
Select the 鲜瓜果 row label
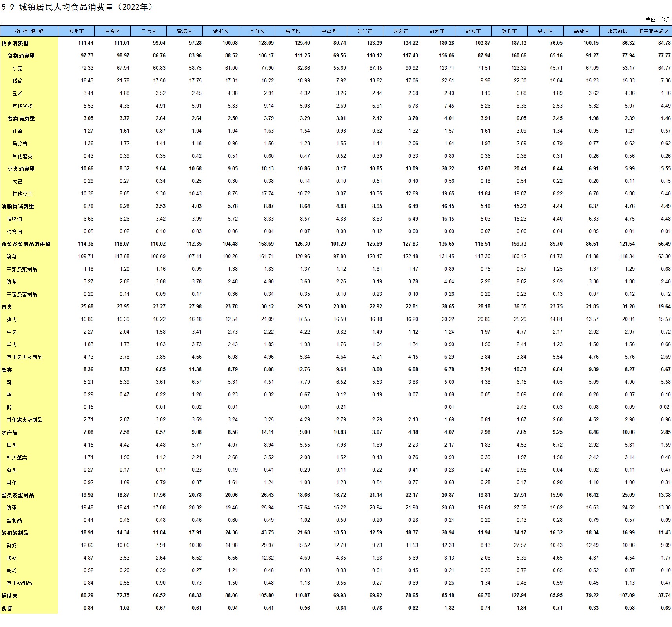point(9,596)
